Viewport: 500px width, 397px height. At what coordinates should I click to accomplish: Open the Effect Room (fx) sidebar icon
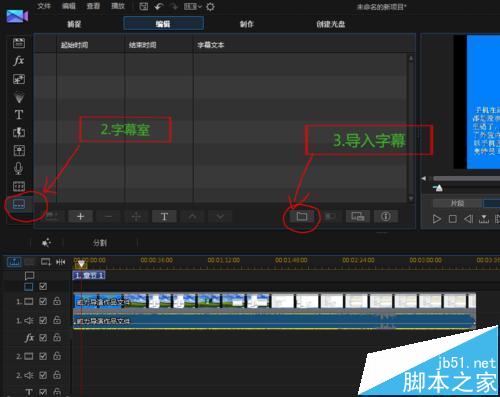coord(19,61)
